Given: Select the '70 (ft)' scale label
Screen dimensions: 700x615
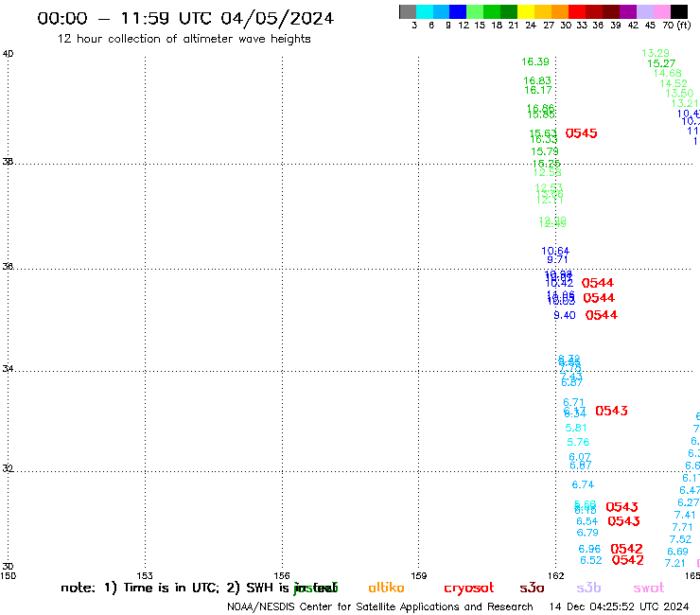Looking at the screenshot, I should point(676,26).
